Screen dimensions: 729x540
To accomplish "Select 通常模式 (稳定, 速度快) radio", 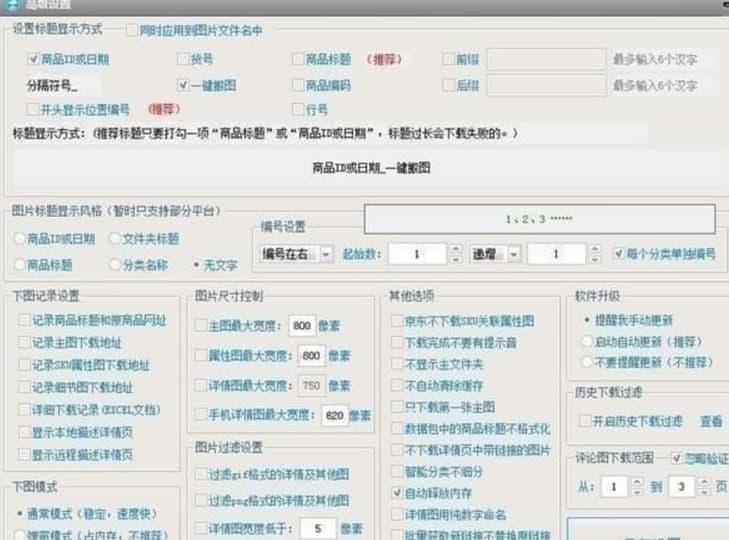I will [22, 513].
